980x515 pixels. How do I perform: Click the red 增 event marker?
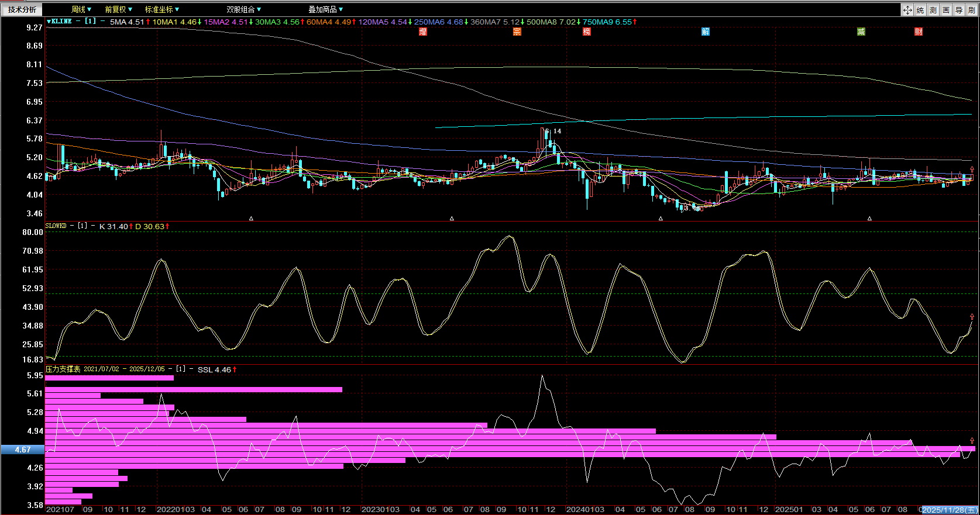pyautogui.click(x=423, y=32)
